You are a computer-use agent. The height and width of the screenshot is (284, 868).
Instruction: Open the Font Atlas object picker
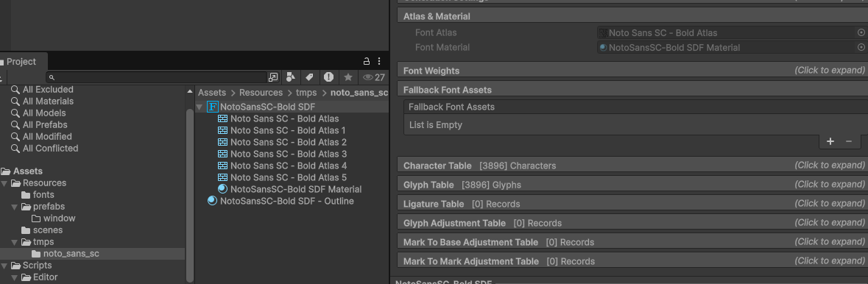[861, 33]
